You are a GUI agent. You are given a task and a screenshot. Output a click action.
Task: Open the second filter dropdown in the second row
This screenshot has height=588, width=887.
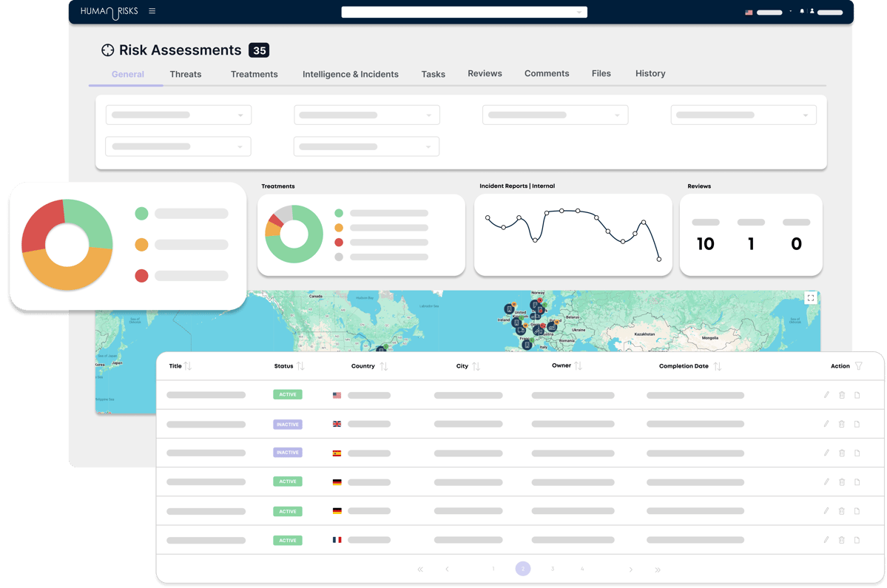[x=367, y=146]
